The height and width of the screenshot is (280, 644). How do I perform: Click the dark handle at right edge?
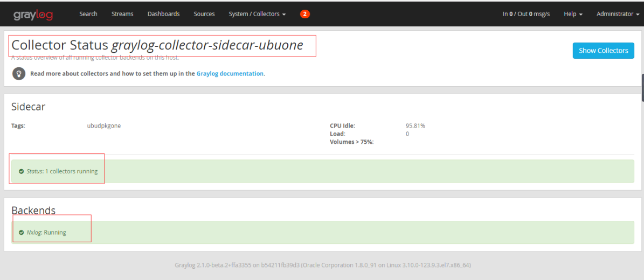(642, 87)
